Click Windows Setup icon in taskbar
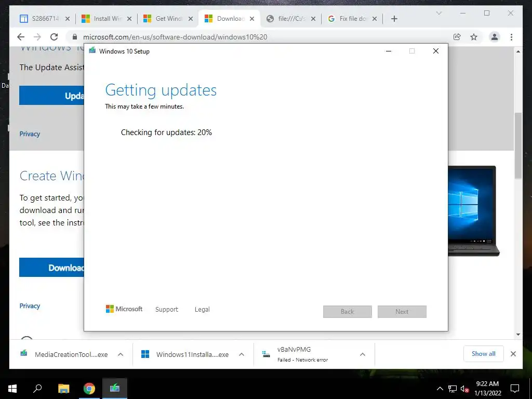This screenshot has width=532, height=399. click(x=115, y=389)
